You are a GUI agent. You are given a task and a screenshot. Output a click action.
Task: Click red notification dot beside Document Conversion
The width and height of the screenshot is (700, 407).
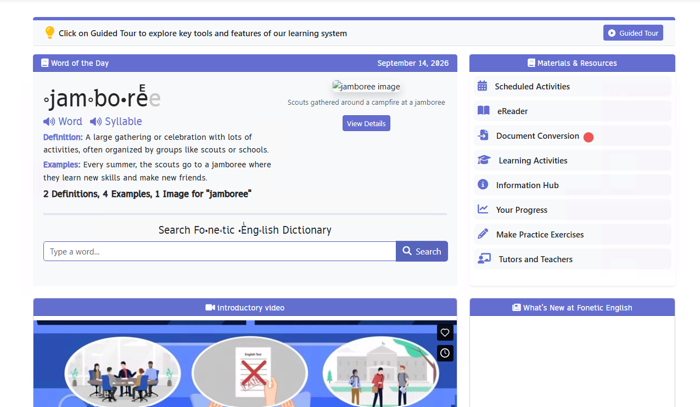coord(588,137)
